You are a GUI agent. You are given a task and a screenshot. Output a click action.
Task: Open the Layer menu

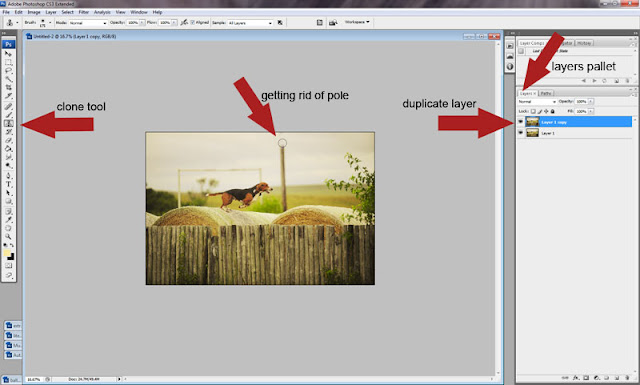pyautogui.click(x=51, y=12)
